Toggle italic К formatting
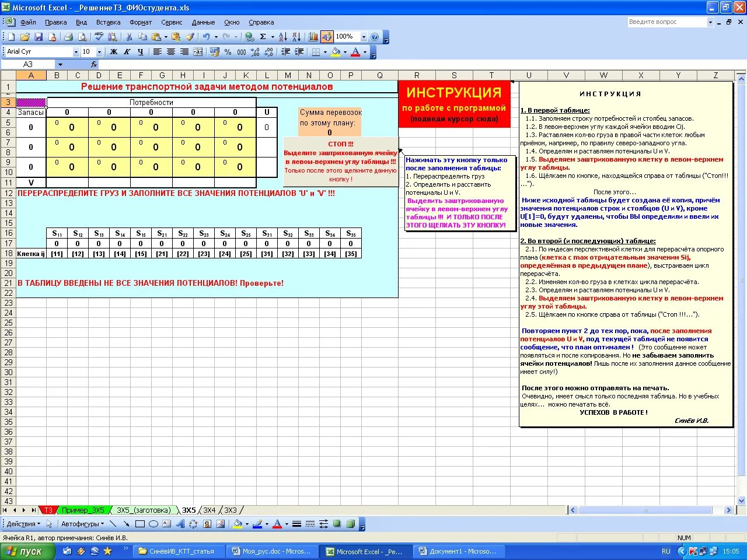747x560 pixels. (x=127, y=52)
